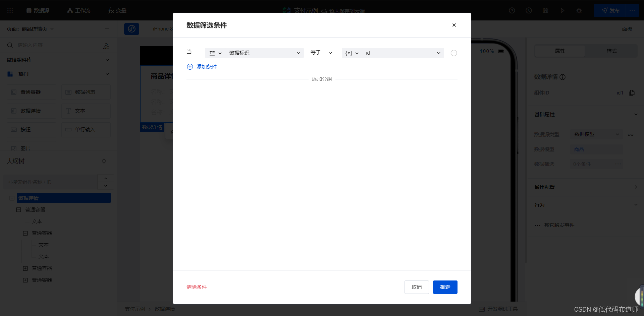Select the 单行输入 component
The height and width of the screenshot is (316, 644).
pyautogui.click(x=86, y=130)
